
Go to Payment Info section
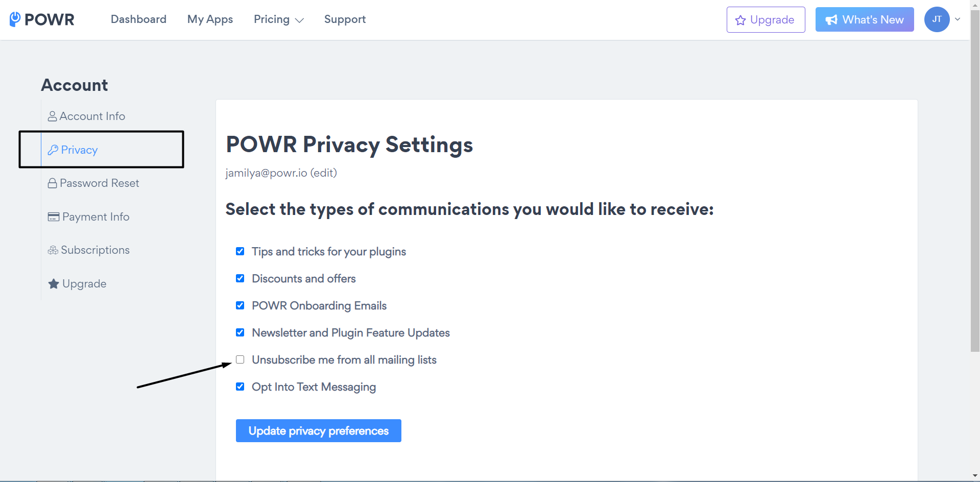[88, 217]
